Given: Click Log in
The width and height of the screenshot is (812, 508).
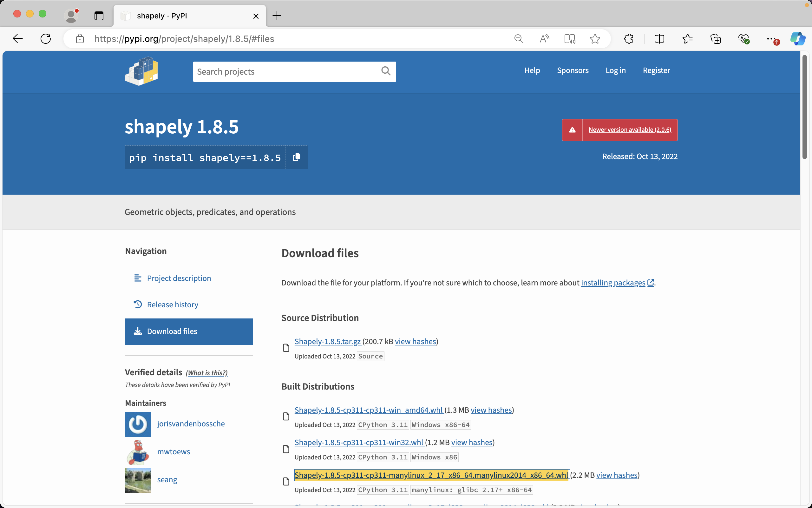Looking at the screenshot, I should [x=615, y=70].
